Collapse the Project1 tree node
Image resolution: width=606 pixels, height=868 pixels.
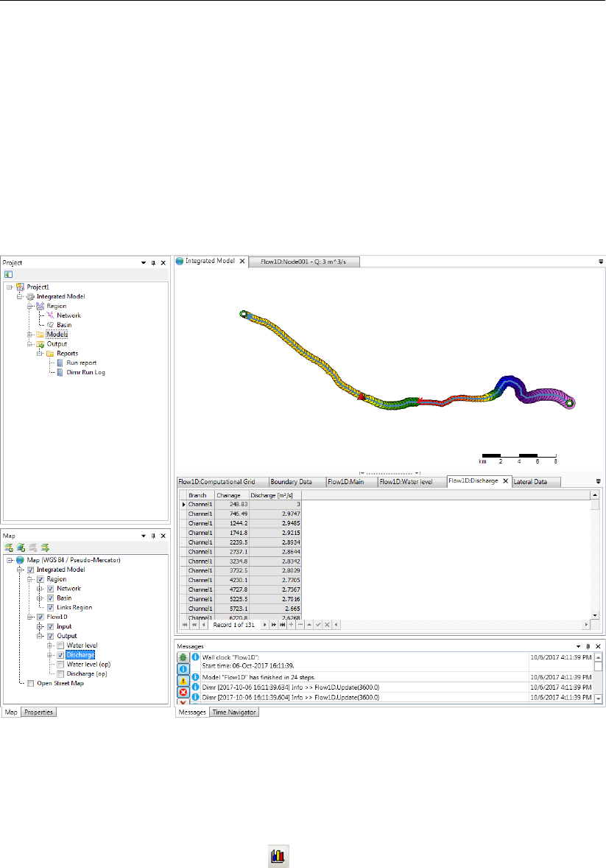point(10,287)
